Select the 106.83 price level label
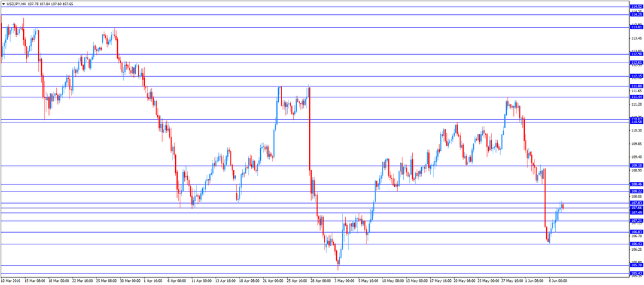 tap(636, 232)
